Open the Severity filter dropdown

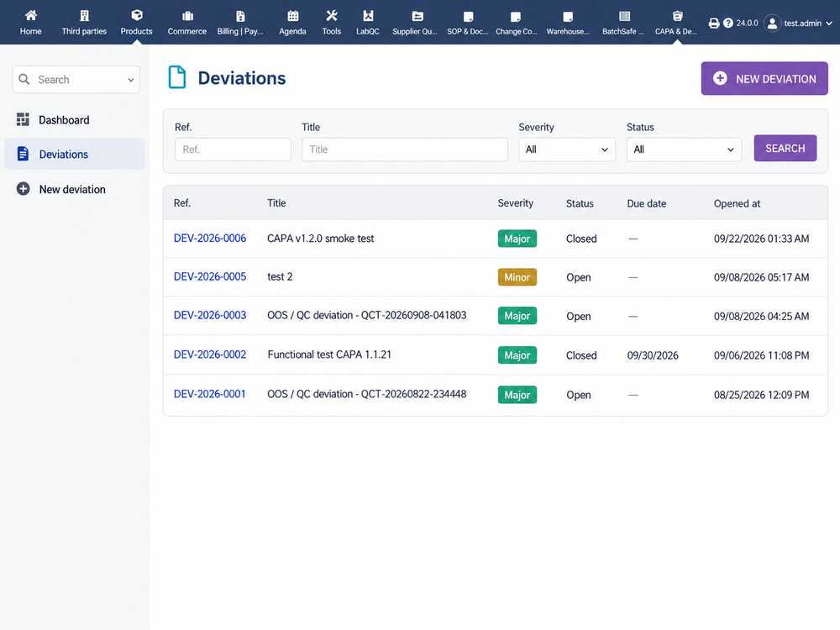coord(567,150)
